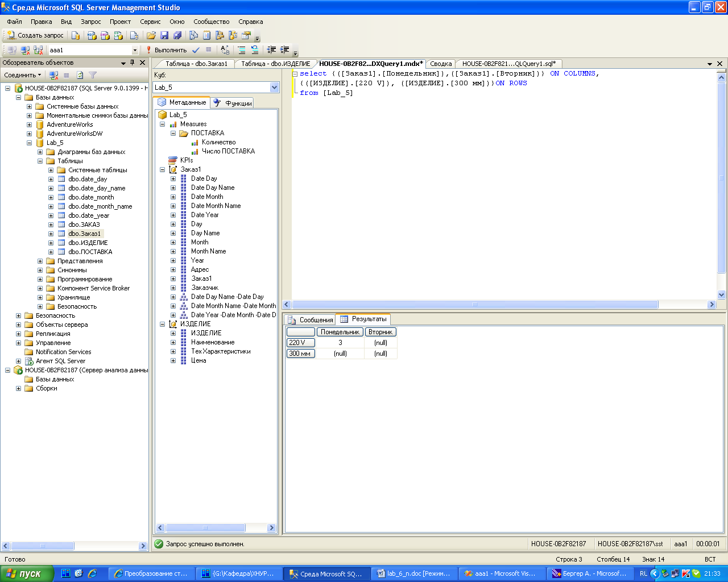Click the MDX query toolbar icon
Image resolution: width=728 pixels, height=582 pixels.
tap(92, 35)
